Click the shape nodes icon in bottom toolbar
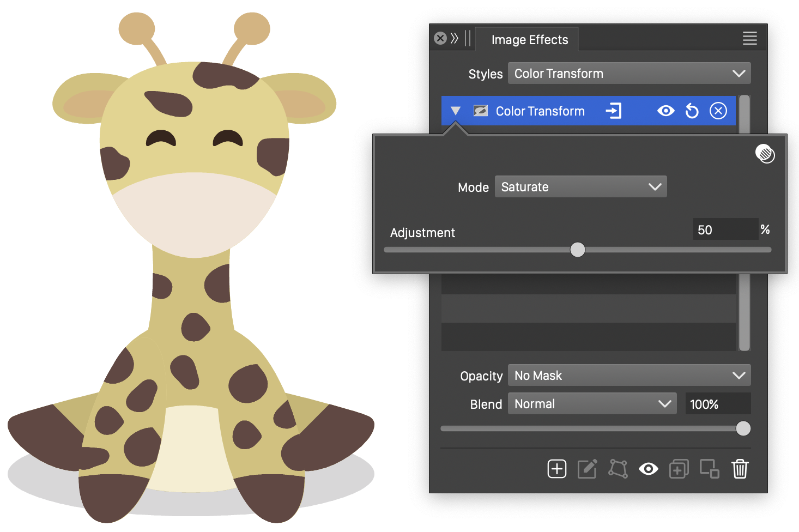 pos(618,469)
